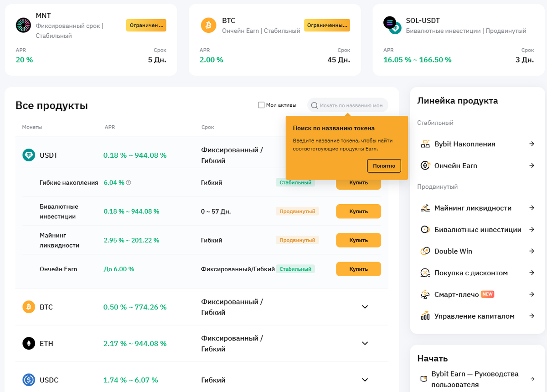
Task: Click Стабильный tag on Ончейн Earn row
Action: 295,269
